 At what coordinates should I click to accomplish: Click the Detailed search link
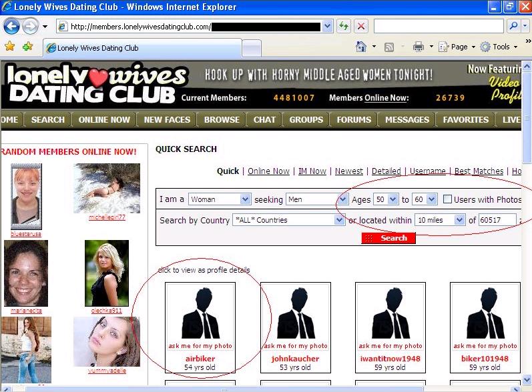[386, 171]
